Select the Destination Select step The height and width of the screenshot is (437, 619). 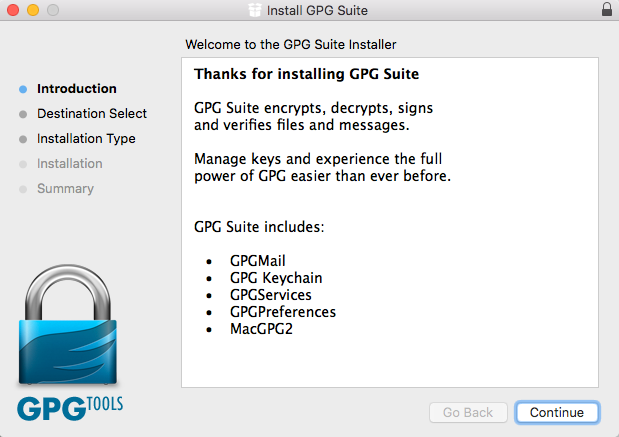[92, 114]
